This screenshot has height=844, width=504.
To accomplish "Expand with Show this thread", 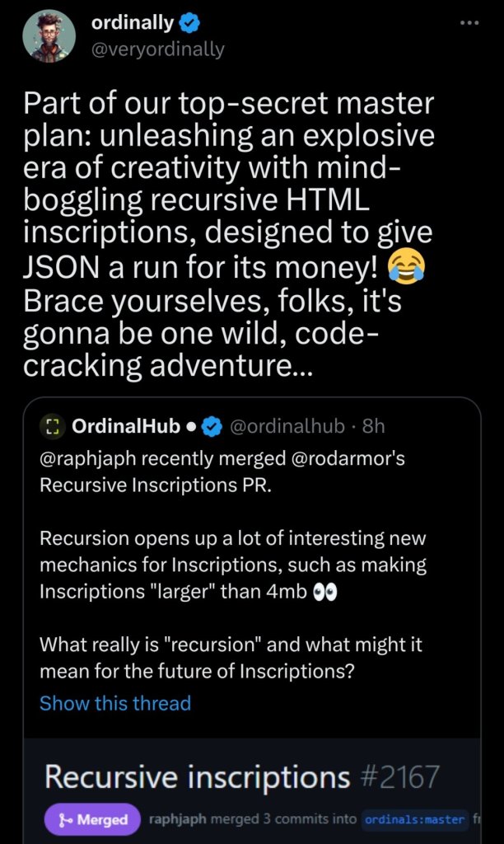I will (115, 703).
